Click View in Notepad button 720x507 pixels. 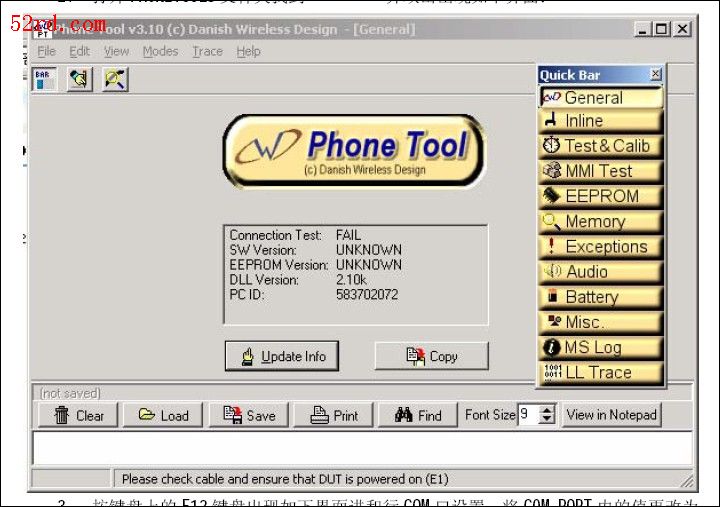pyautogui.click(x=611, y=415)
